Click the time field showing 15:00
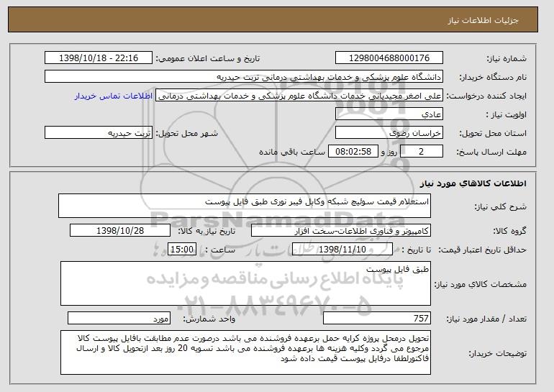 click(x=182, y=250)
